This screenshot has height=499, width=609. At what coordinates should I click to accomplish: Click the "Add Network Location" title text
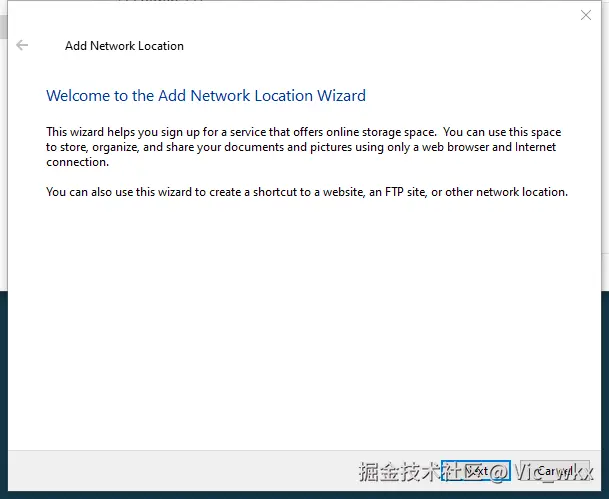pos(124,46)
